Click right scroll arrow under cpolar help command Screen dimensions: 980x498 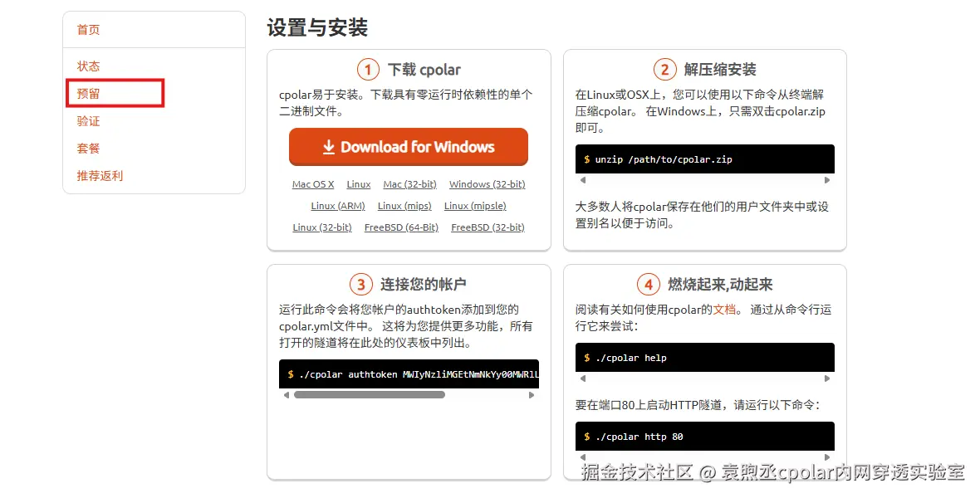pos(827,378)
